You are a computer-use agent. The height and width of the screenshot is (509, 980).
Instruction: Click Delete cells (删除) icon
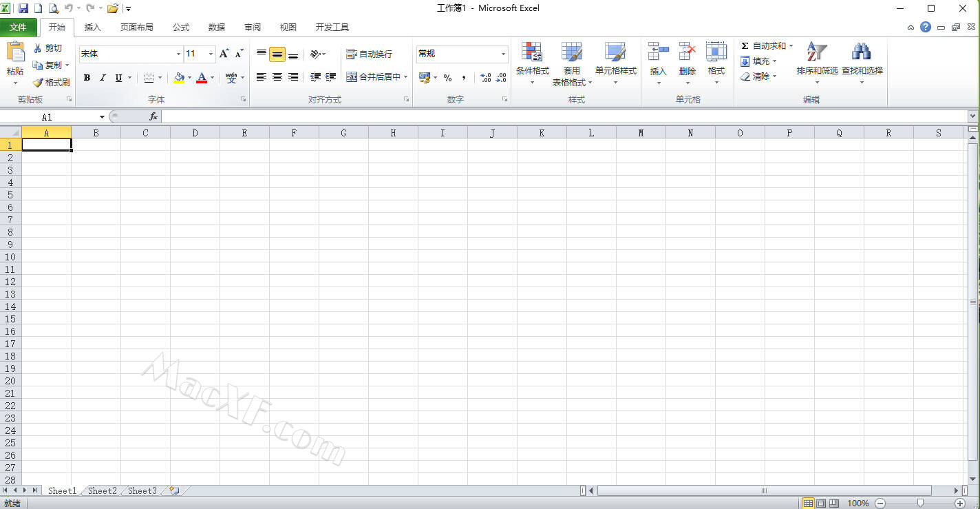pos(688,52)
